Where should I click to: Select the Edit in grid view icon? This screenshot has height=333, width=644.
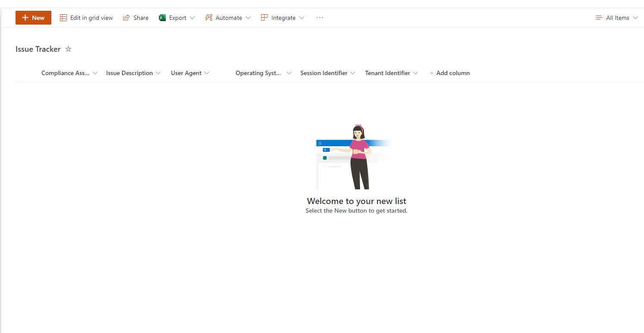tap(63, 17)
